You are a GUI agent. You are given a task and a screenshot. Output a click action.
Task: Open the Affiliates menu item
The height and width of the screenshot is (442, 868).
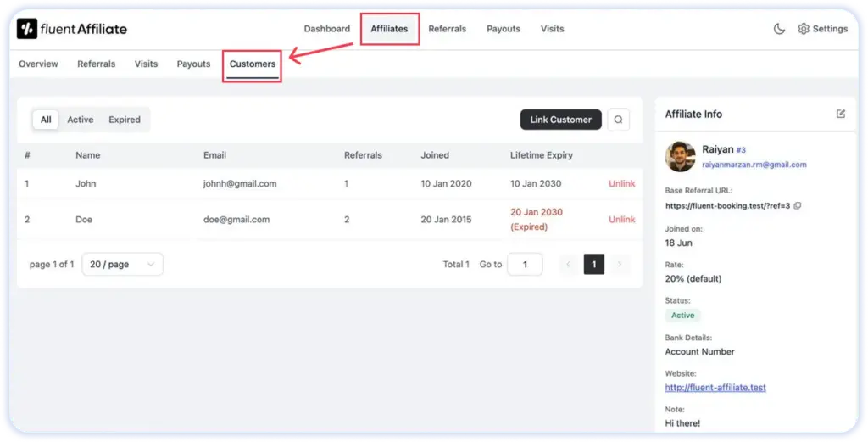389,29
